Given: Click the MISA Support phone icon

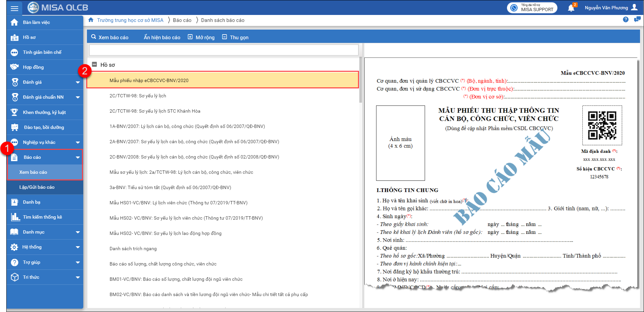Looking at the screenshot, I should coord(514,8).
